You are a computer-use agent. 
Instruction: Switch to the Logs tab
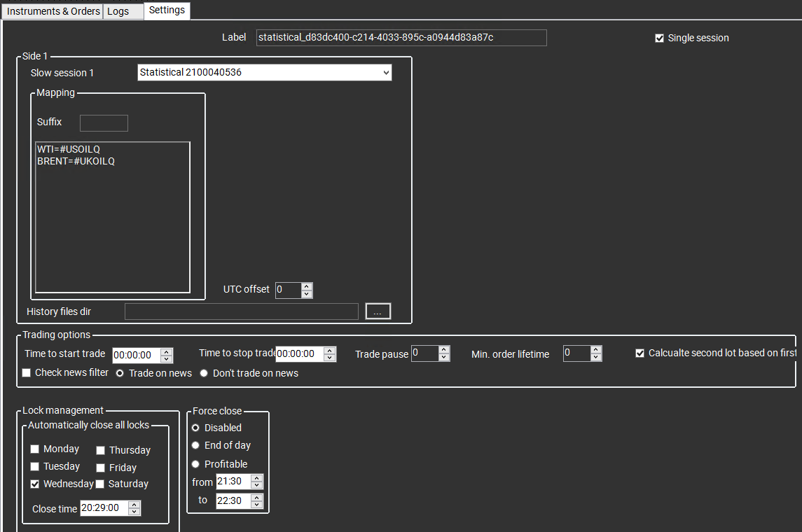click(x=118, y=11)
